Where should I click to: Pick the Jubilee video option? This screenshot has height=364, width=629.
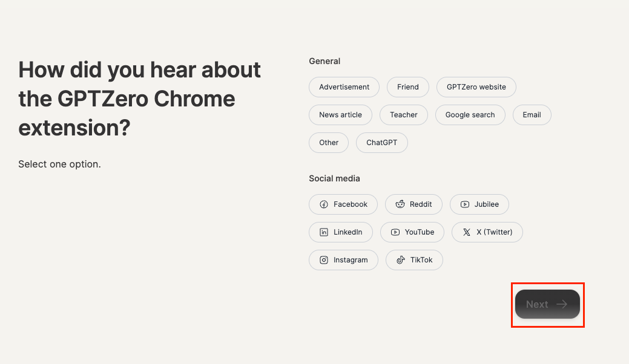(x=479, y=204)
